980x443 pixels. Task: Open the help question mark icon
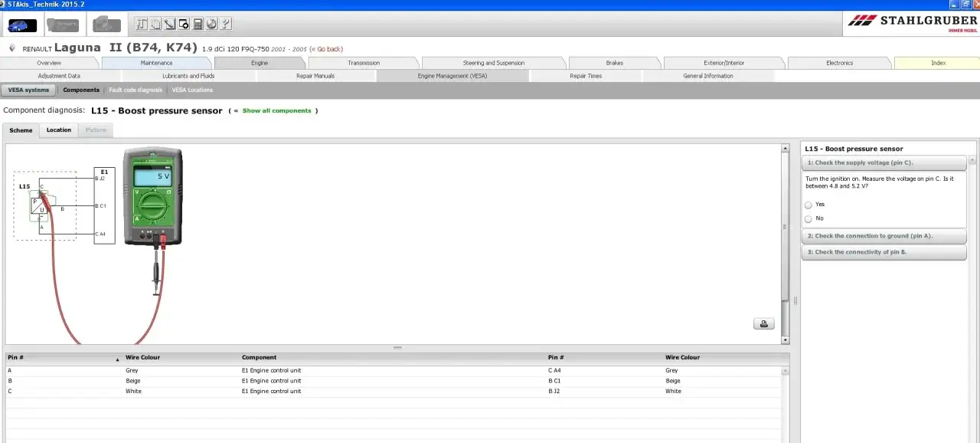pos(226,24)
